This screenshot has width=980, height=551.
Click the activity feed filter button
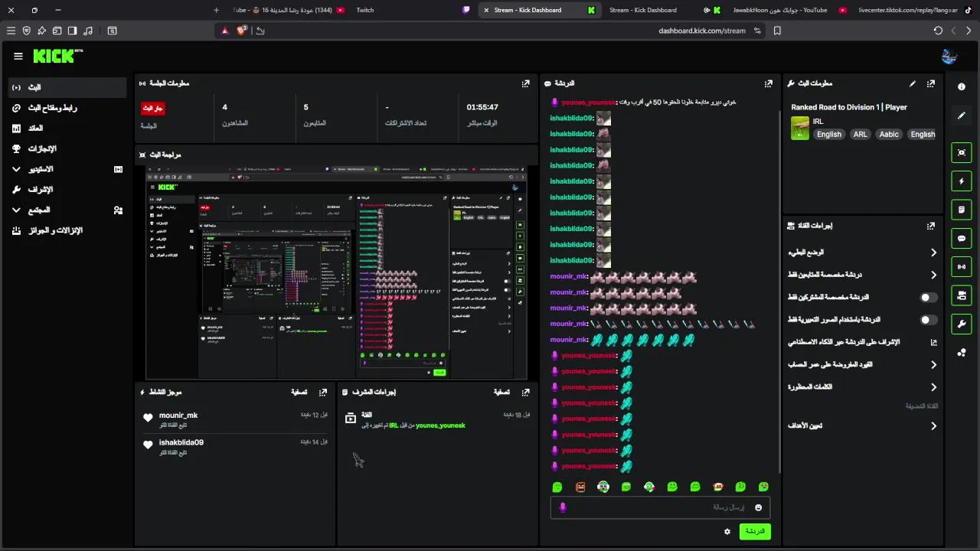[x=299, y=392]
